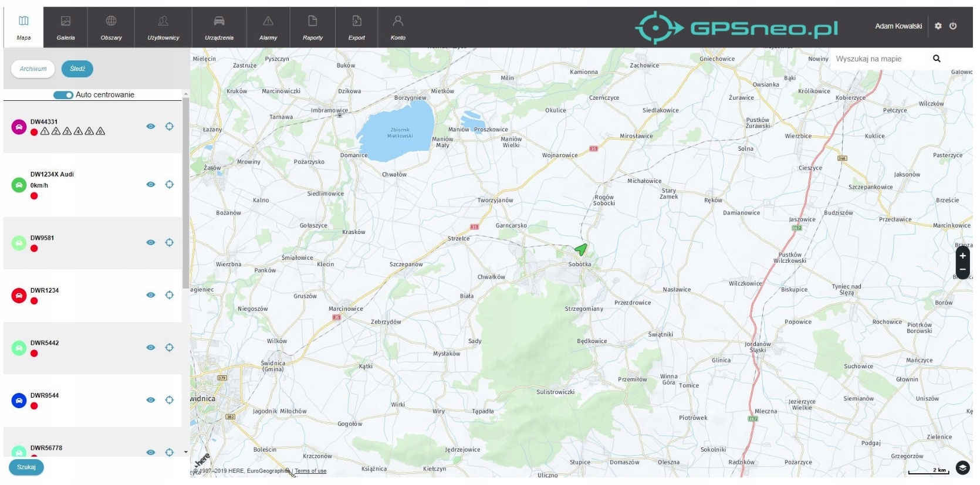Zoom out the map with minus button
980x485 pixels.
[x=962, y=270]
